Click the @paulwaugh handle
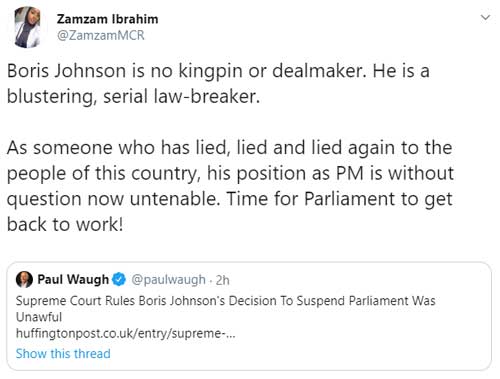The height and width of the screenshot is (379, 500). (x=168, y=280)
